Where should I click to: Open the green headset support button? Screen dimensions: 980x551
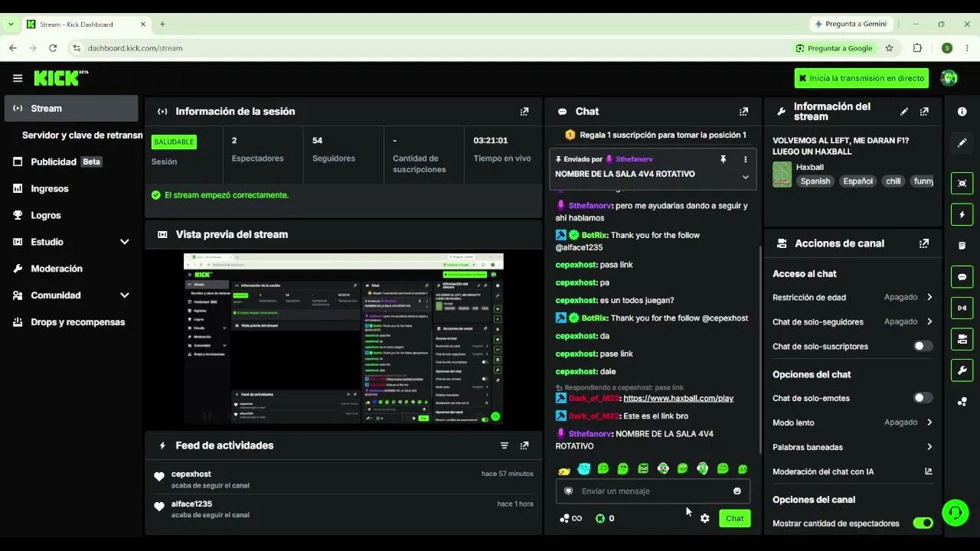(x=955, y=512)
